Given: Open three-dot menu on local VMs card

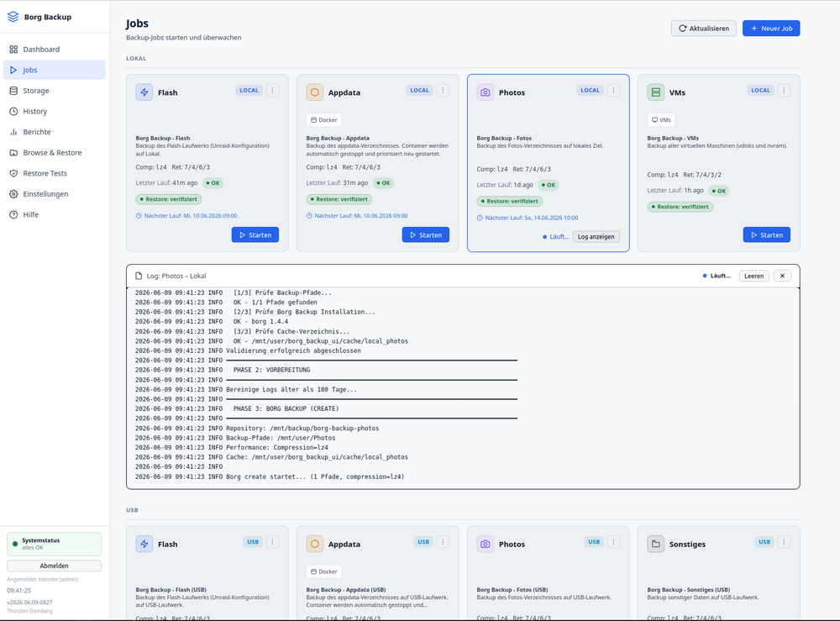Looking at the screenshot, I should [x=784, y=90].
